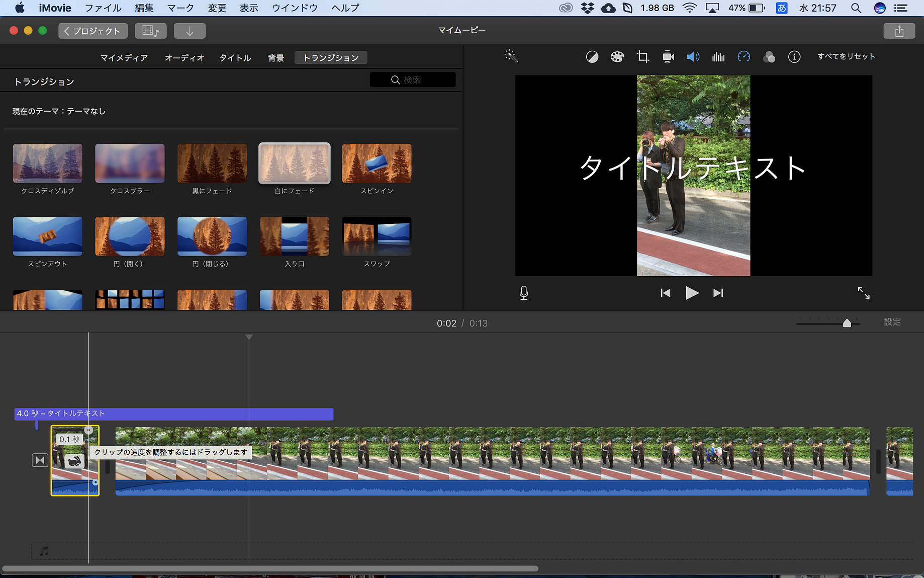Open noise reduction and equalizer icon

[718, 57]
